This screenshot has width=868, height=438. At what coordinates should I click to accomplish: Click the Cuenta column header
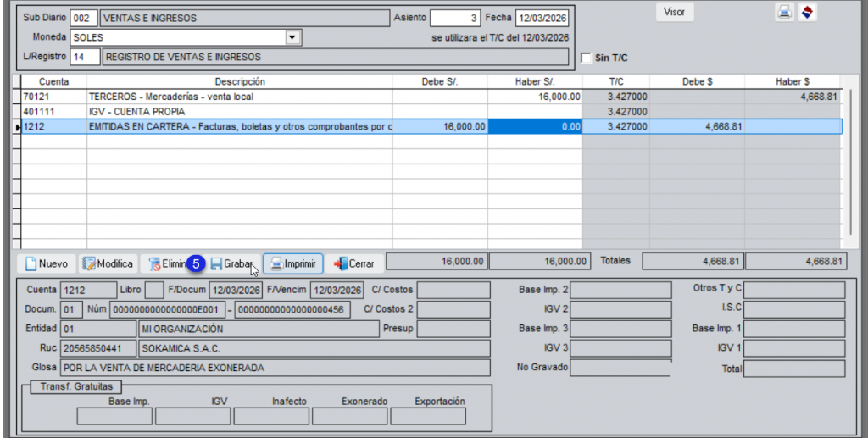(53, 82)
